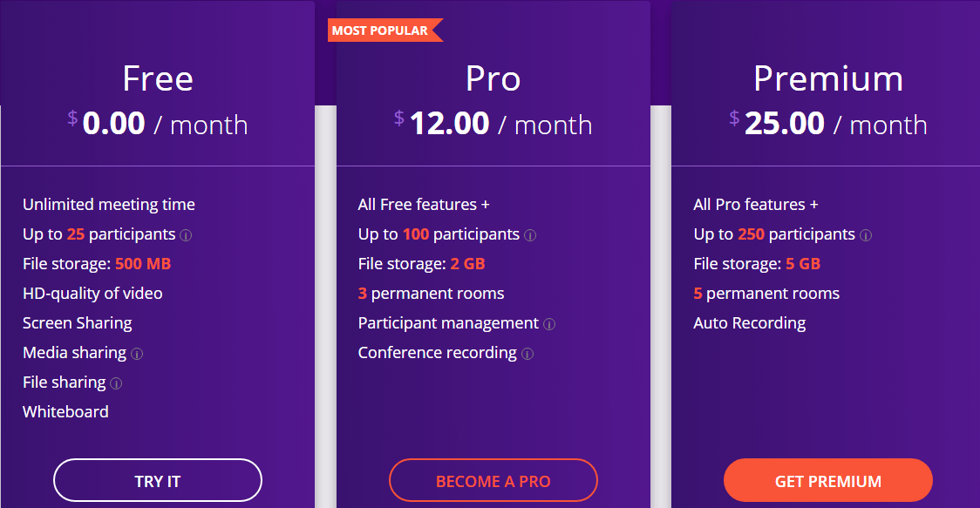Click the $12.00 / month price

(493, 124)
